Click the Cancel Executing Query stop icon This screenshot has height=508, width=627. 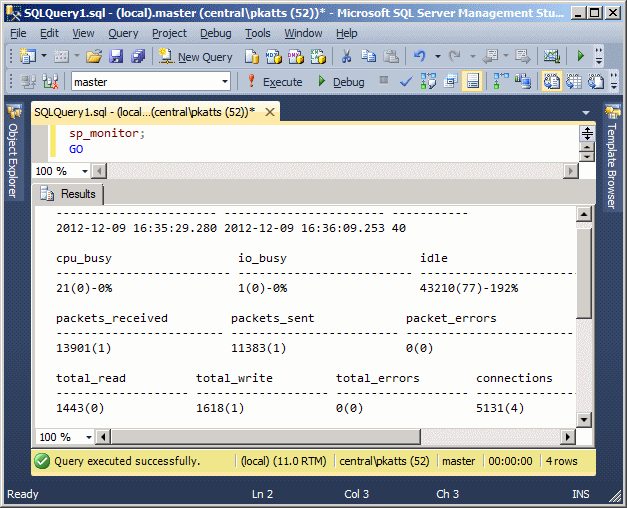pos(383,81)
